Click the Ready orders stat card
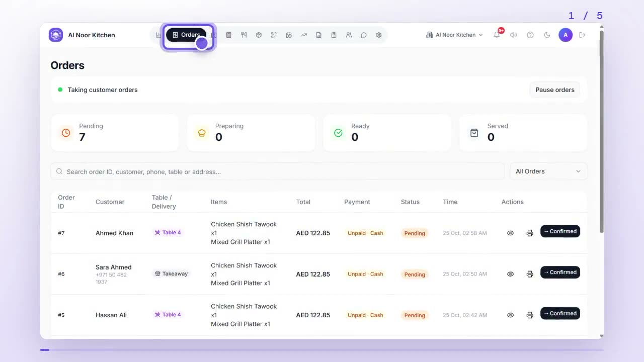The height and width of the screenshot is (362, 644). [387, 133]
